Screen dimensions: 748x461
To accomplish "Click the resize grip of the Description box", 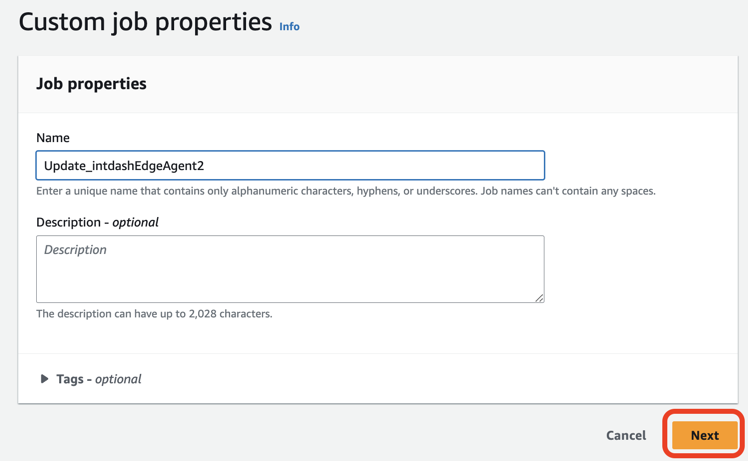I will pos(539,297).
